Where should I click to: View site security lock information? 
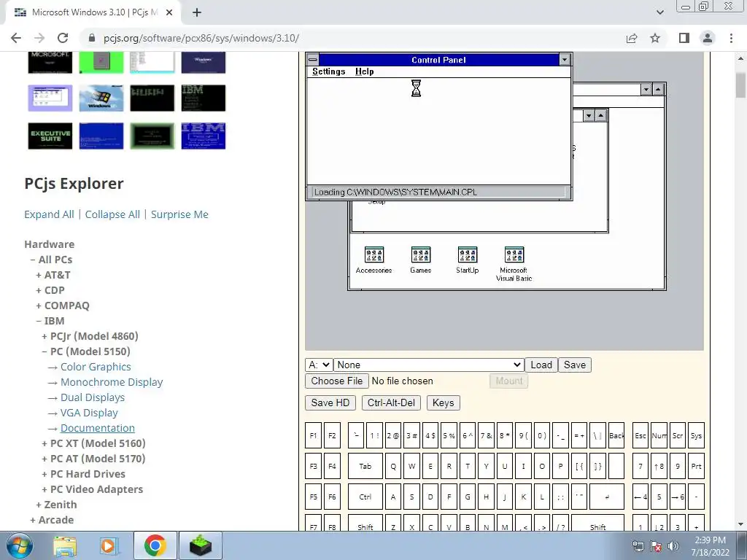(x=92, y=38)
